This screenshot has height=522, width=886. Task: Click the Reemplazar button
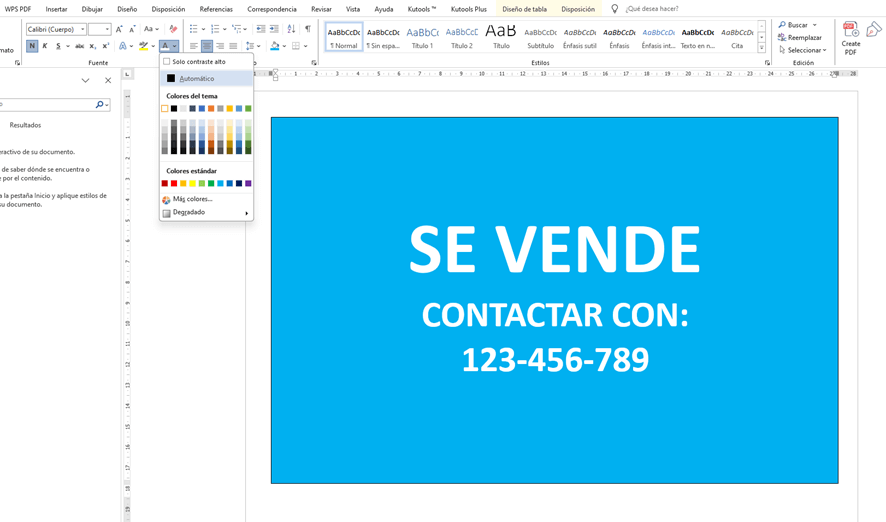click(800, 38)
